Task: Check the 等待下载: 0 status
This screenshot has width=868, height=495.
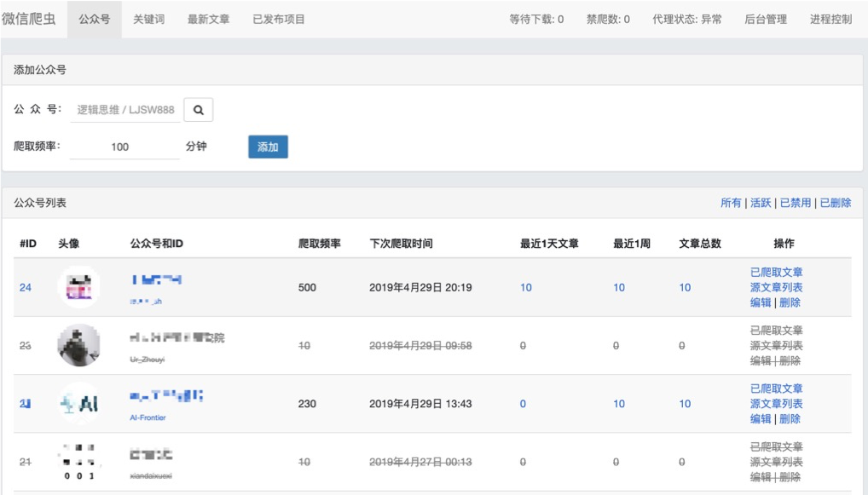Action: point(536,20)
